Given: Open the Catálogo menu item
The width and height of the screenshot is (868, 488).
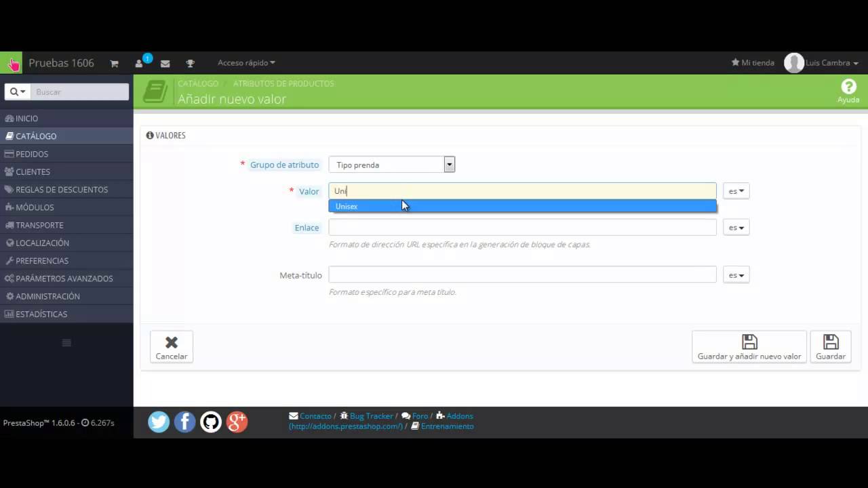Looking at the screenshot, I should (66, 136).
